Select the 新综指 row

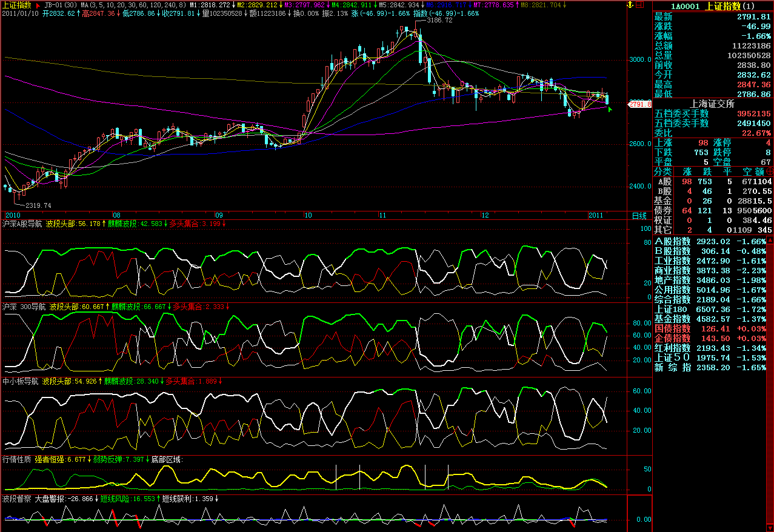pyautogui.click(x=710, y=367)
